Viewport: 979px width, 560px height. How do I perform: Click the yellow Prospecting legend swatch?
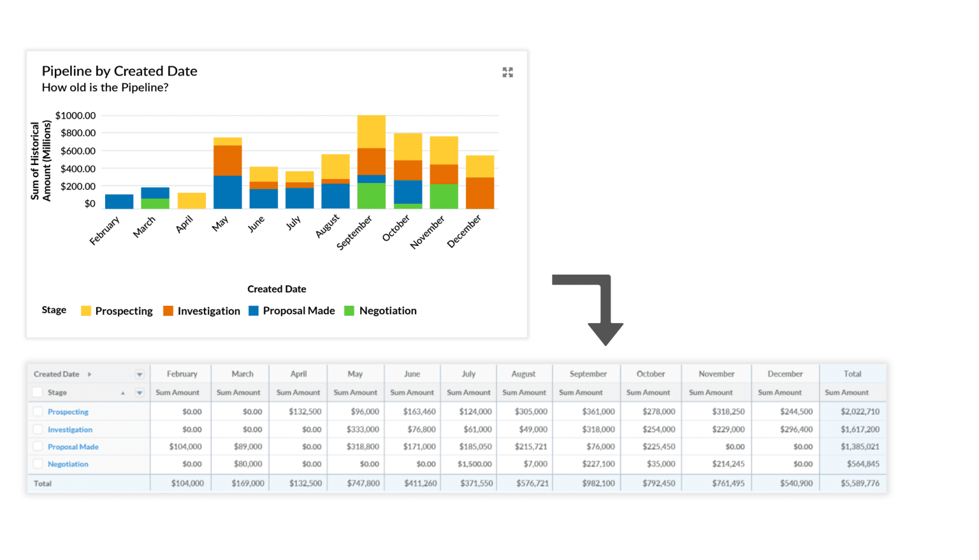pyautogui.click(x=87, y=311)
